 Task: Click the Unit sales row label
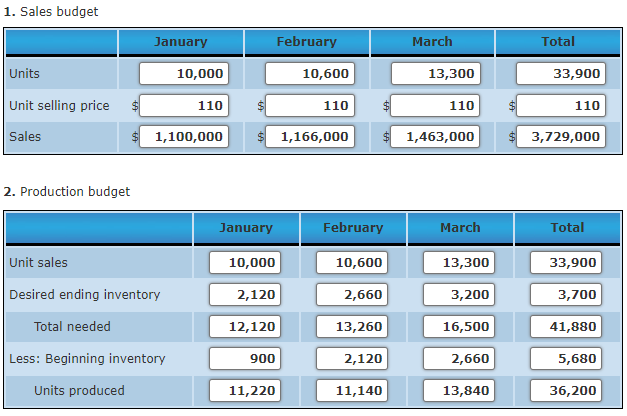click(x=38, y=262)
